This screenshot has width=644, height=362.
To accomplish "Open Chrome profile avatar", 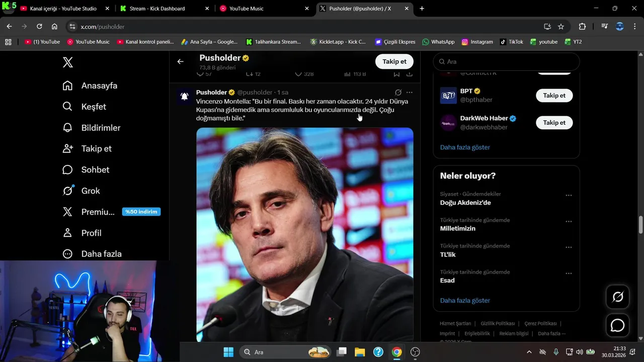I will 620,27.
